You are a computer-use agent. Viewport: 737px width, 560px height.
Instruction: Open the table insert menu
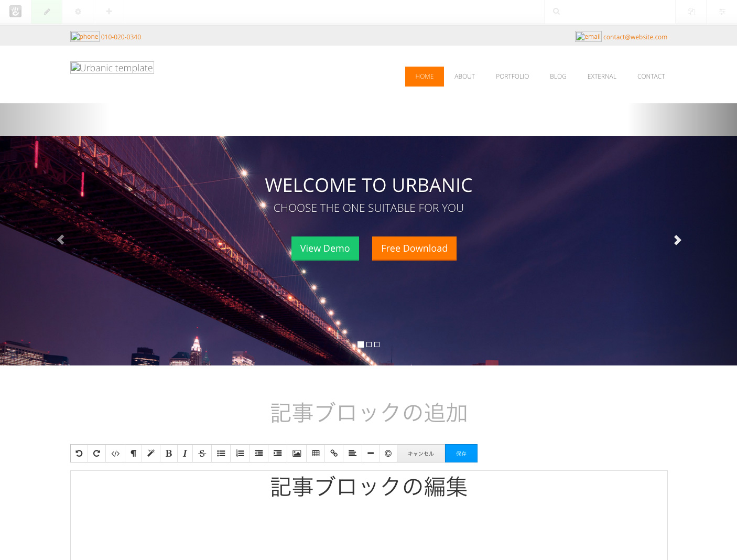(x=316, y=454)
